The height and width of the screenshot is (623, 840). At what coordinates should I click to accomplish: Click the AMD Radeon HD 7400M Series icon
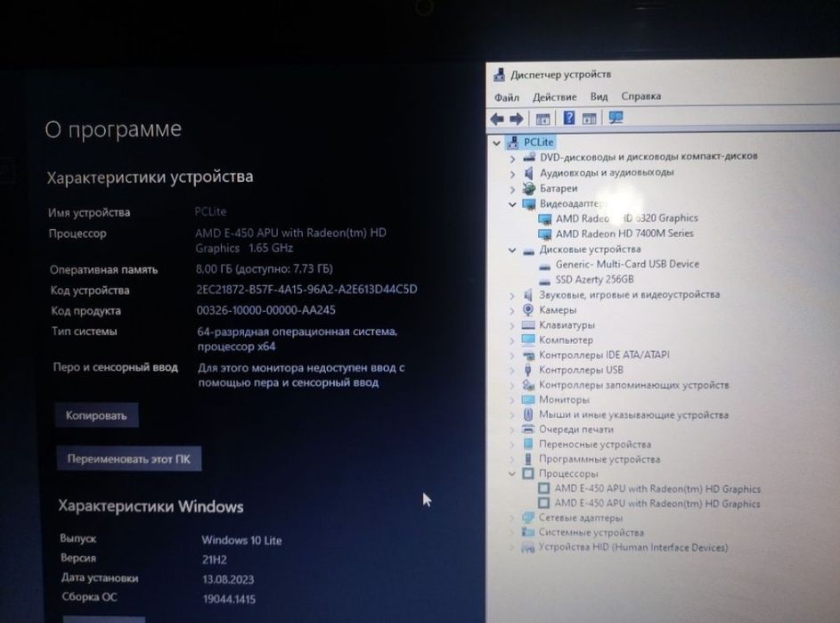[545, 234]
